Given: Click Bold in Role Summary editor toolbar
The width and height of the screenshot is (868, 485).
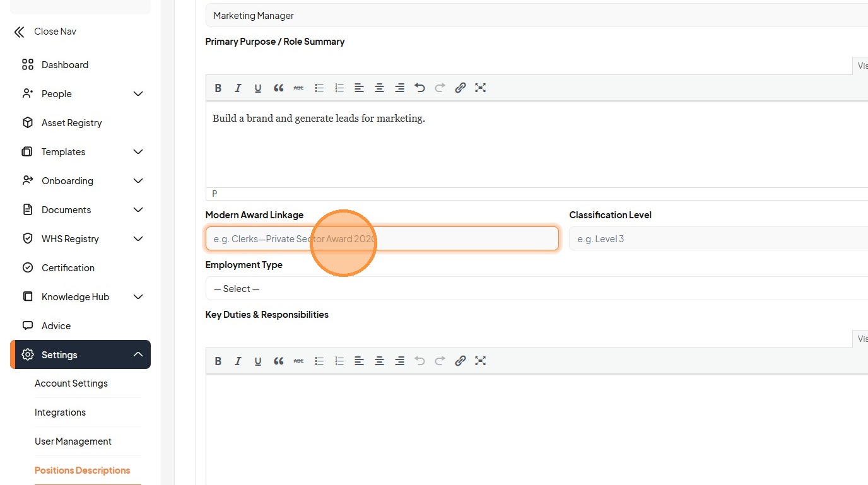Looking at the screenshot, I should point(218,88).
